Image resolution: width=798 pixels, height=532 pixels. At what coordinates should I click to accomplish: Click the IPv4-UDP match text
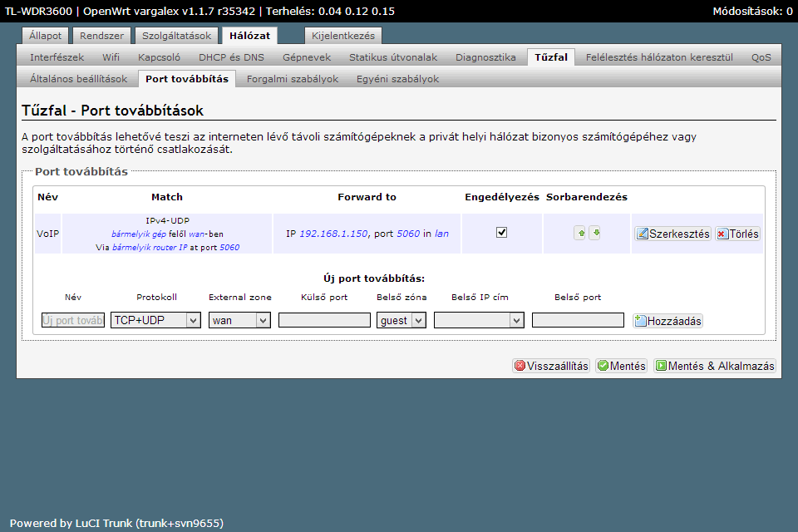[x=167, y=220]
